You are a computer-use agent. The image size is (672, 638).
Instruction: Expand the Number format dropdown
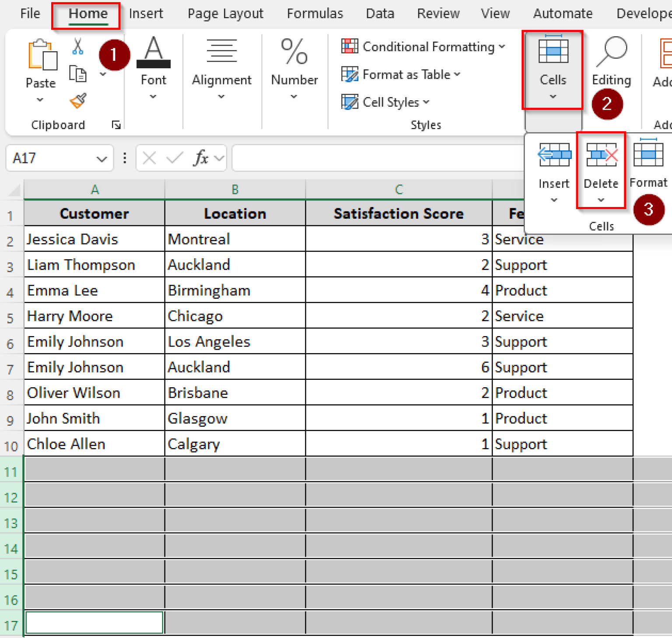tap(294, 96)
